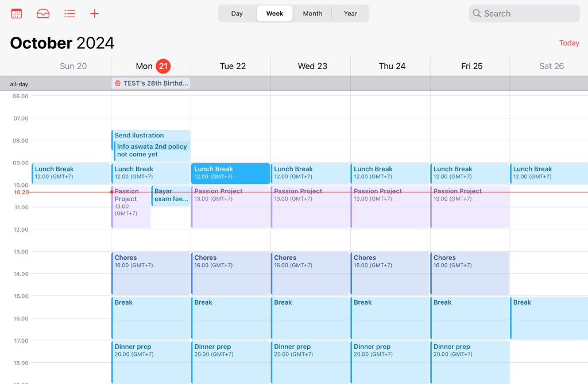Screen dimensions: 588x384
Task: Add a new event with plus icon
Action: pos(95,13)
